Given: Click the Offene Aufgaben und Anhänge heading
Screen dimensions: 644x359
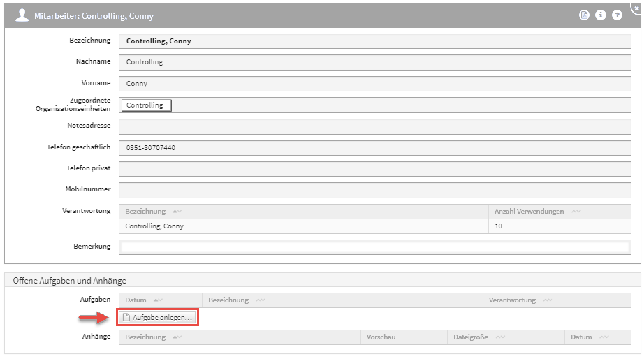Looking at the screenshot, I should (69, 281).
